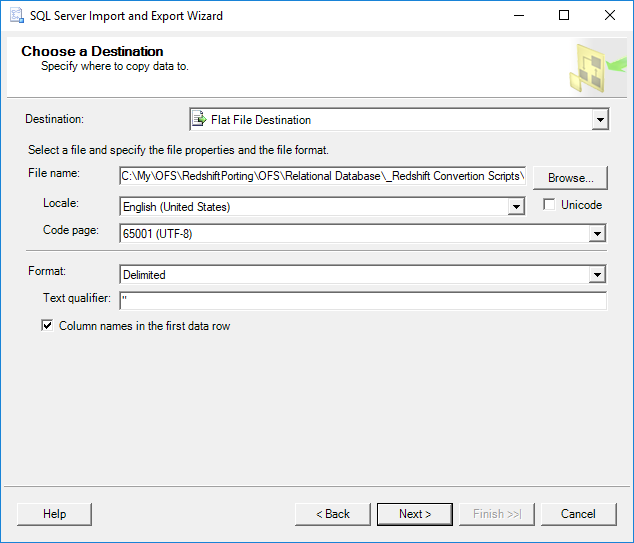The width and height of the screenshot is (634, 543).
Task: Click the window title 'SQL Server Import and Export Wizard'
Action: (x=126, y=16)
